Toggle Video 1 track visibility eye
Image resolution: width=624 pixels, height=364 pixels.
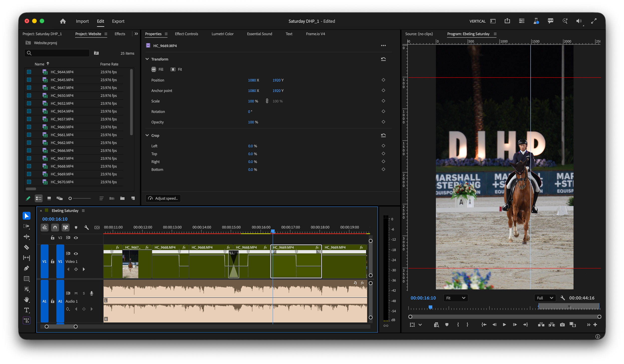(x=76, y=254)
